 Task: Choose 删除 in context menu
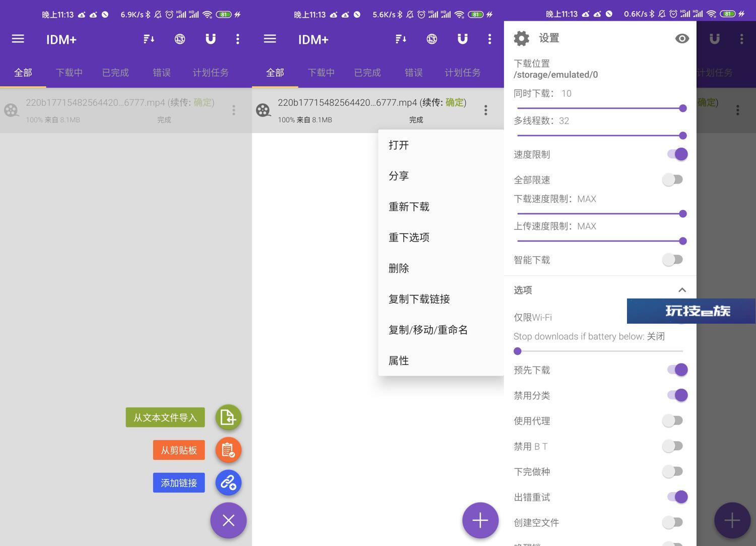point(441,268)
